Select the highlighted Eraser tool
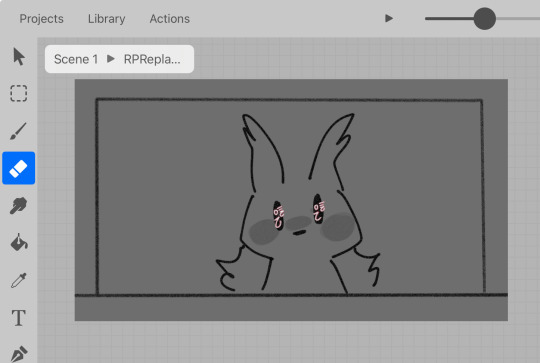 click(x=19, y=168)
